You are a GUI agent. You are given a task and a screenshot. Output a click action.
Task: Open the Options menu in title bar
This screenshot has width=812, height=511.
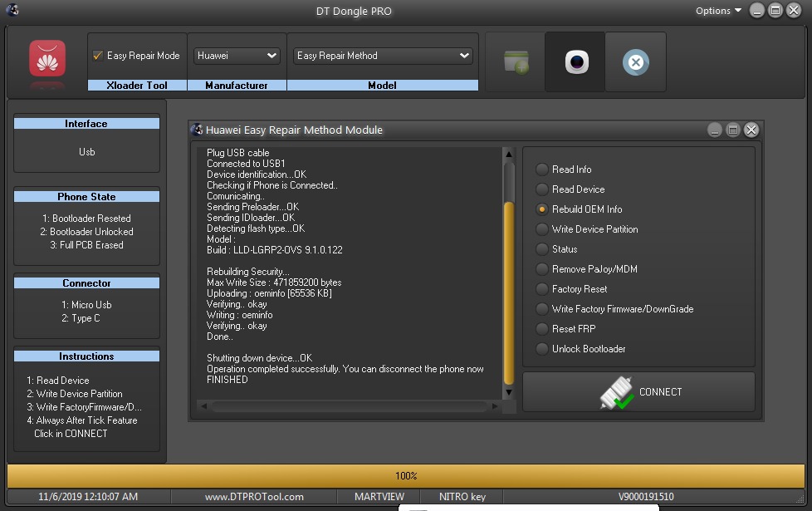click(x=718, y=11)
